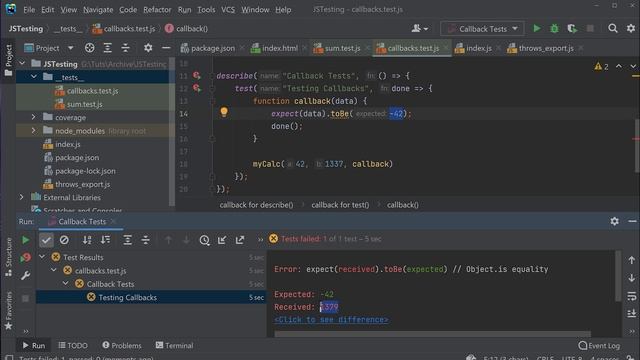This screenshot has height=360, width=640.
Task: Toggle show passed tests checkmark
Action: (46, 240)
